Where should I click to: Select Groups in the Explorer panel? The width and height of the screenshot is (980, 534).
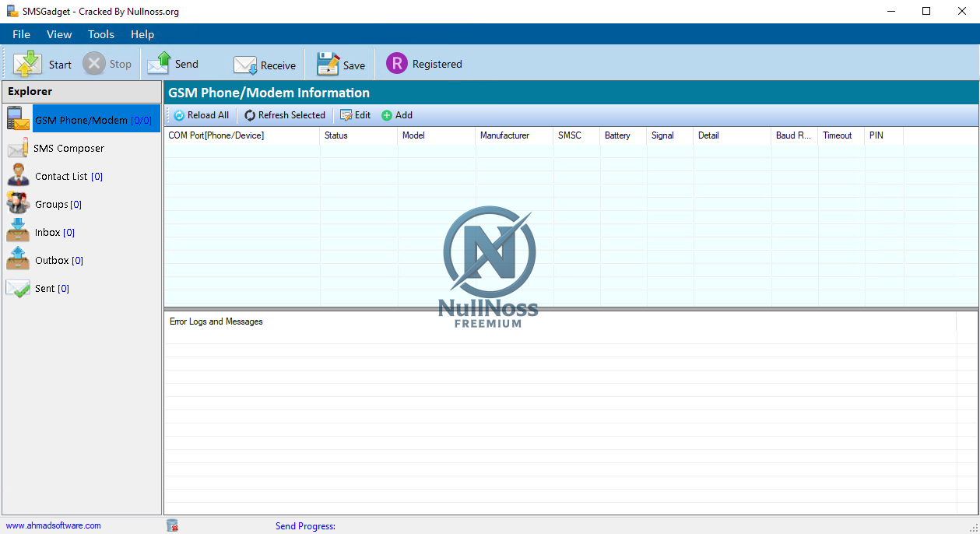(51, 205)
